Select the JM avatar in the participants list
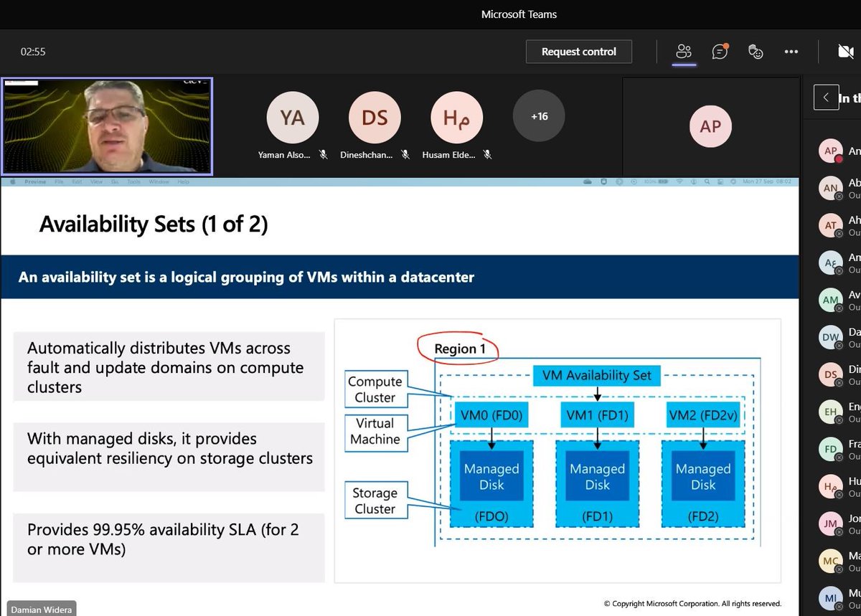This screenshot has height=616, width=861. coord(831,523)
